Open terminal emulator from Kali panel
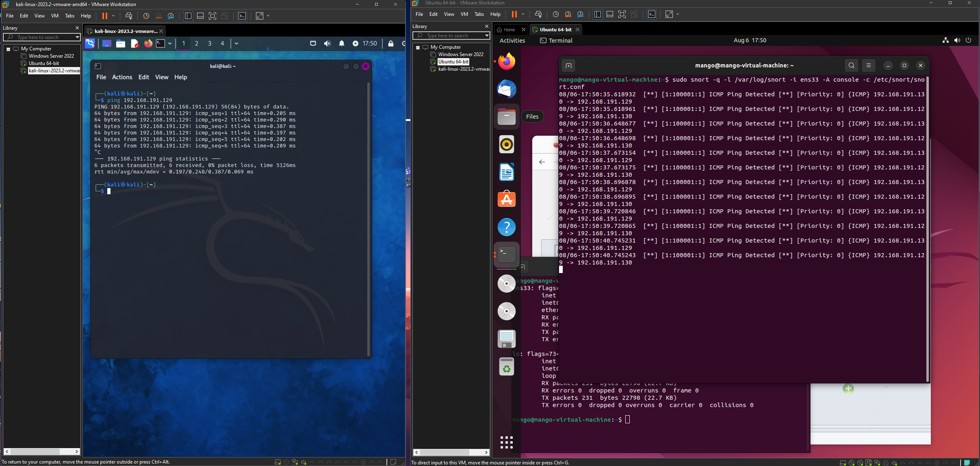 (161, 43)
